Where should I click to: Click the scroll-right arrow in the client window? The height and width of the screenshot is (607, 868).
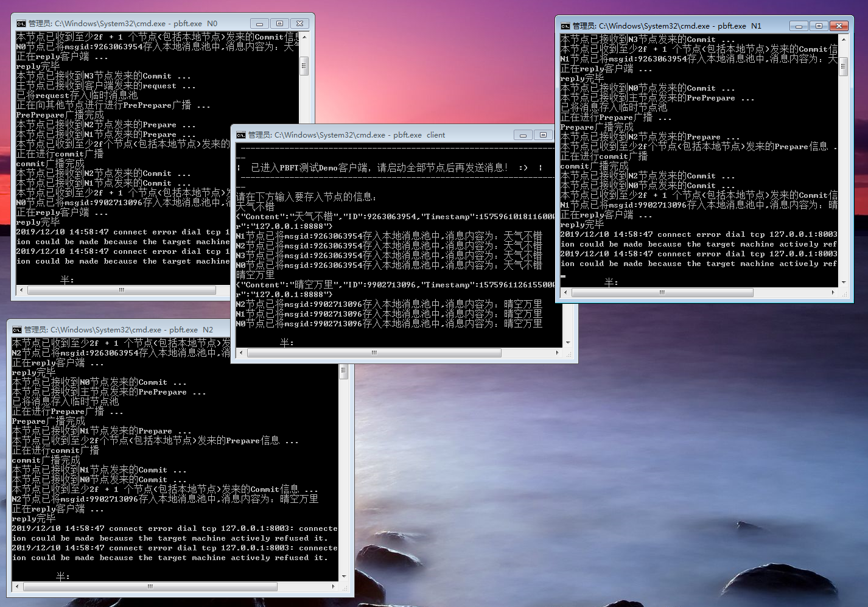tap(558, 353)
